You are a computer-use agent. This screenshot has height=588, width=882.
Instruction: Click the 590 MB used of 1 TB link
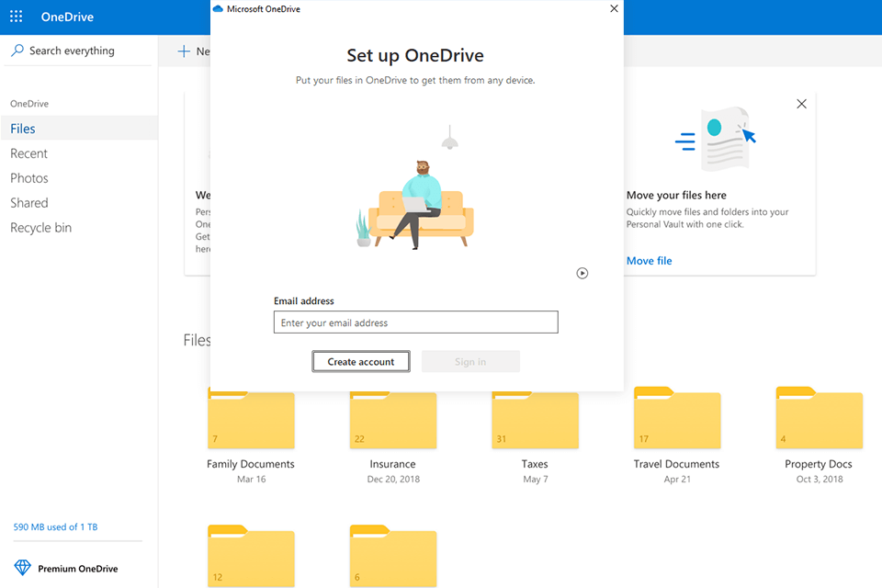[x=56, y=526]
